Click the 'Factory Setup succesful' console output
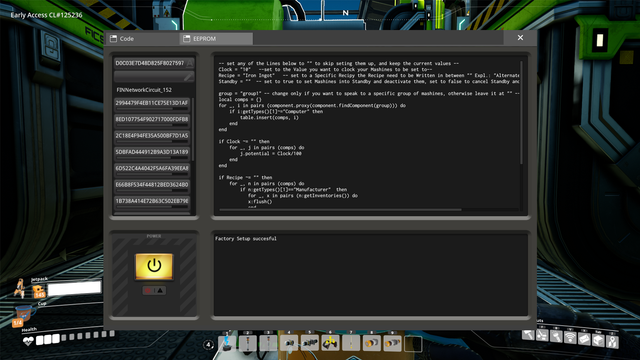640x360 pixels. (x=246, y=238)
